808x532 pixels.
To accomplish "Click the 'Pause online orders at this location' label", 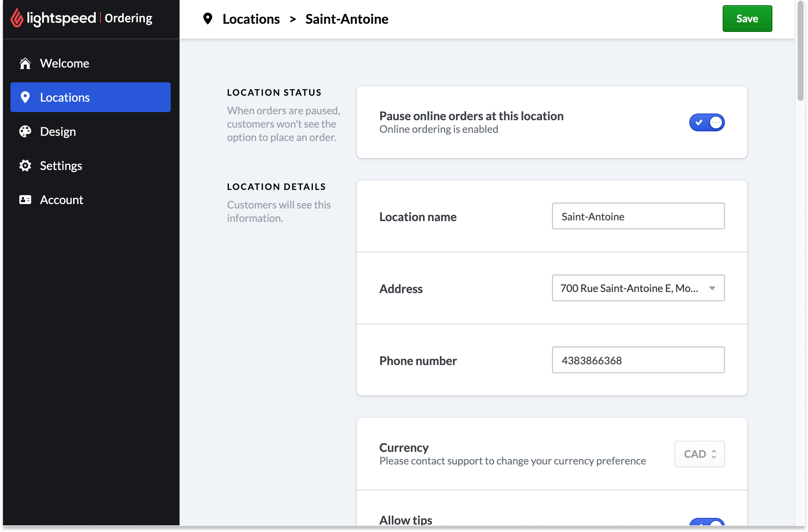I will (x=471, y=116).
